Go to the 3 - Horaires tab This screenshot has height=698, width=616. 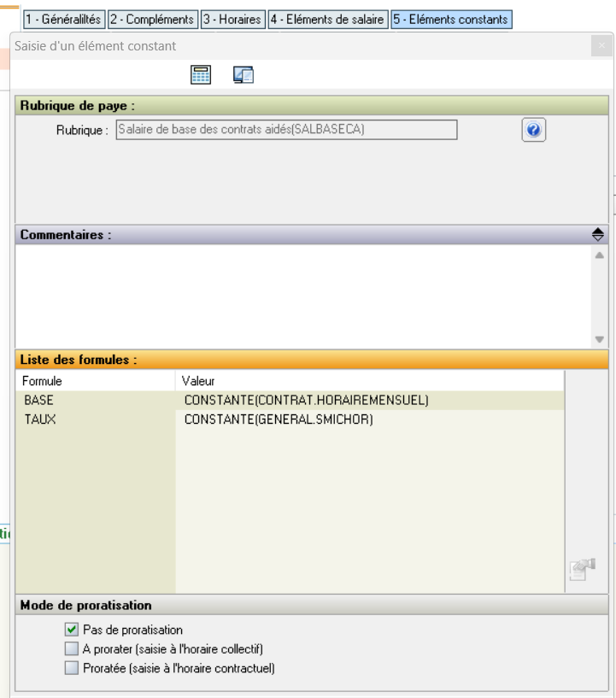(232, 19)
